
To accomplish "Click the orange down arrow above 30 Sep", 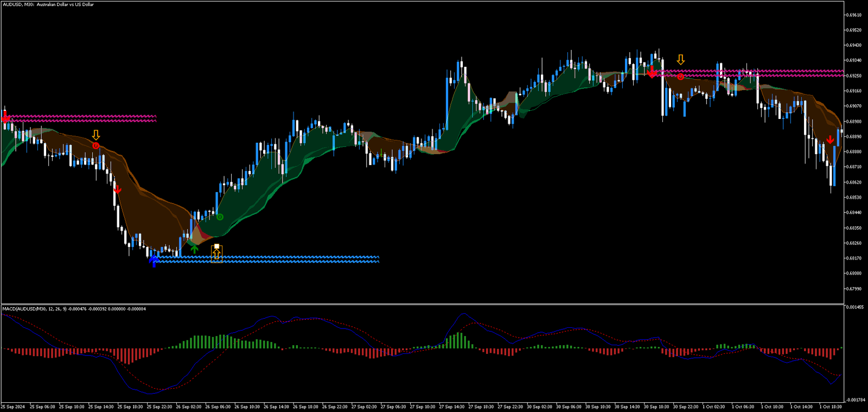I will click(x=680, y=60).
